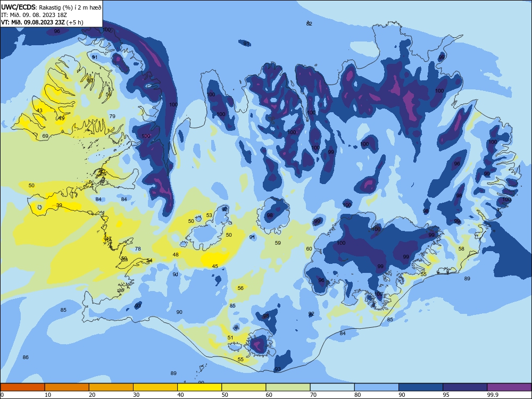Click the legend label '10'
This screenshot has height=399, width=532.
pyautogui.click(x=48, y=395)
